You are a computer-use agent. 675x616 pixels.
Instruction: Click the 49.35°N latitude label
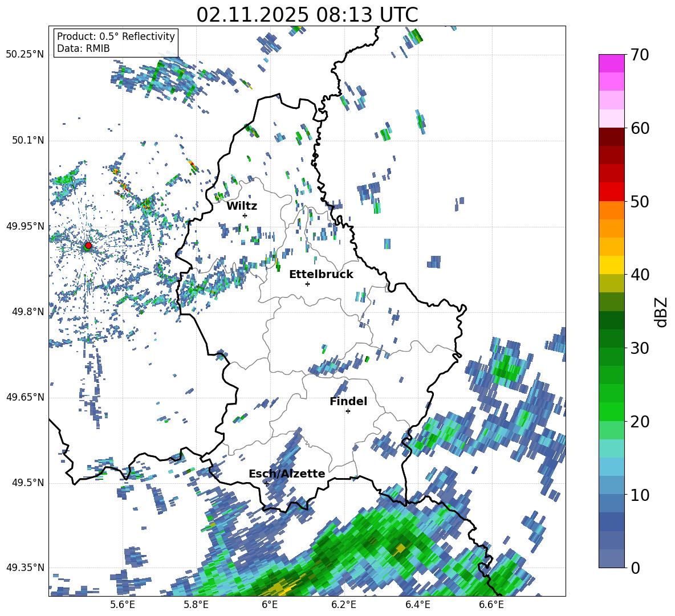point(25,568)
